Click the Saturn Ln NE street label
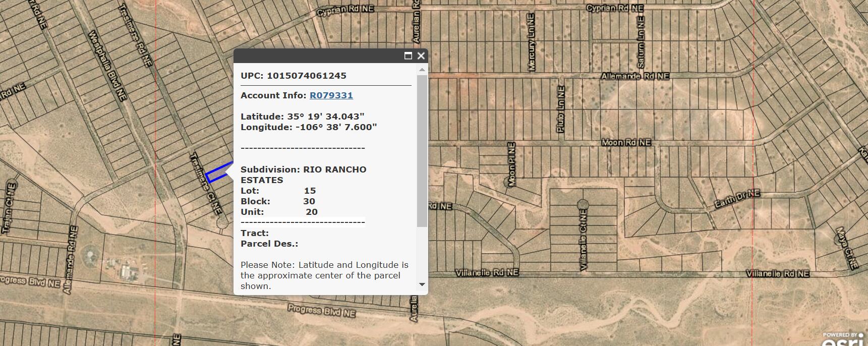This screenshot has height=346, width=868. [x=641, y=42]
